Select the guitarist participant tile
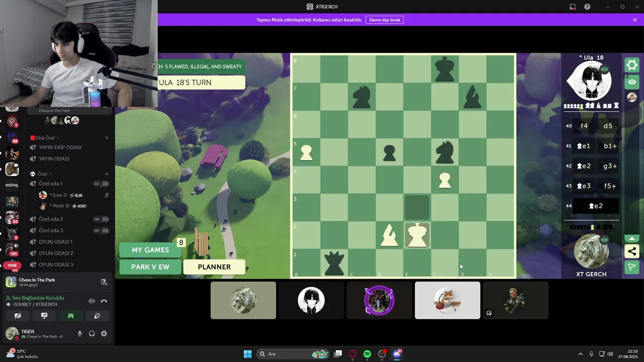644x362 pixels. (x=515, y=300)
